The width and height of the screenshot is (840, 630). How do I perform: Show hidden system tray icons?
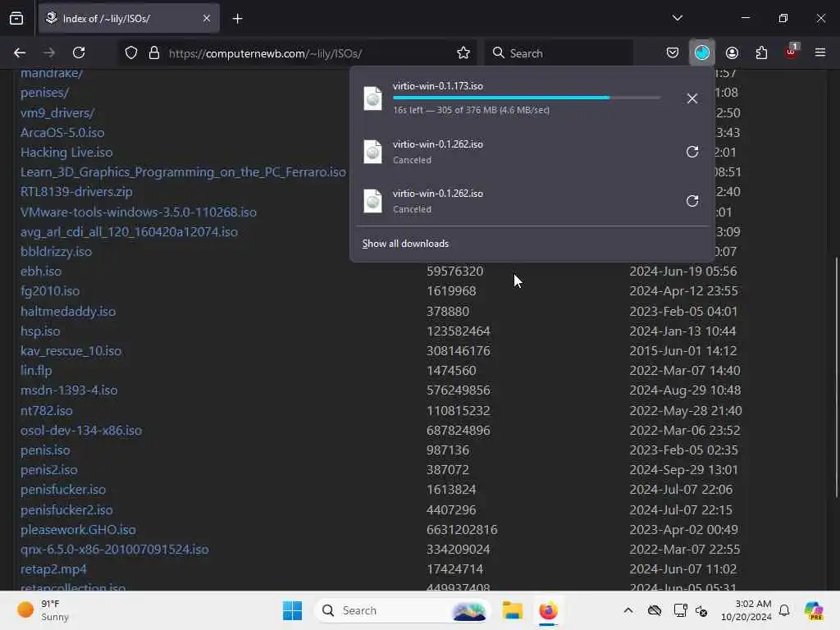tap(628, 610)
